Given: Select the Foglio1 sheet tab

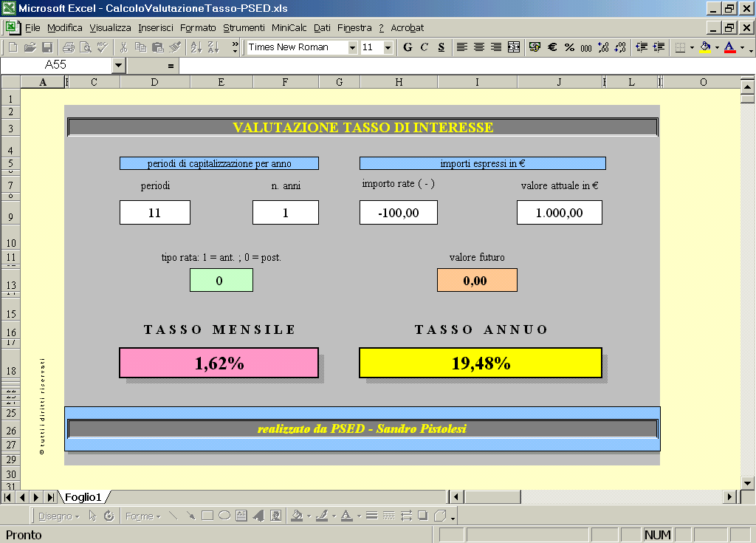Looking at the screenshot, I should [x=83, y=496].
